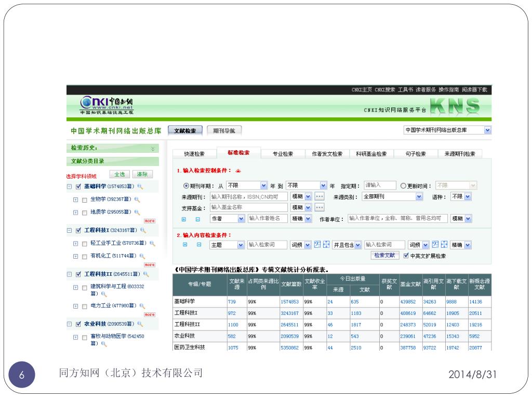Viewport: 532px width, 399px height.
Task: Click the red more tag under 有机化工
Action: [x=150, y=264]
